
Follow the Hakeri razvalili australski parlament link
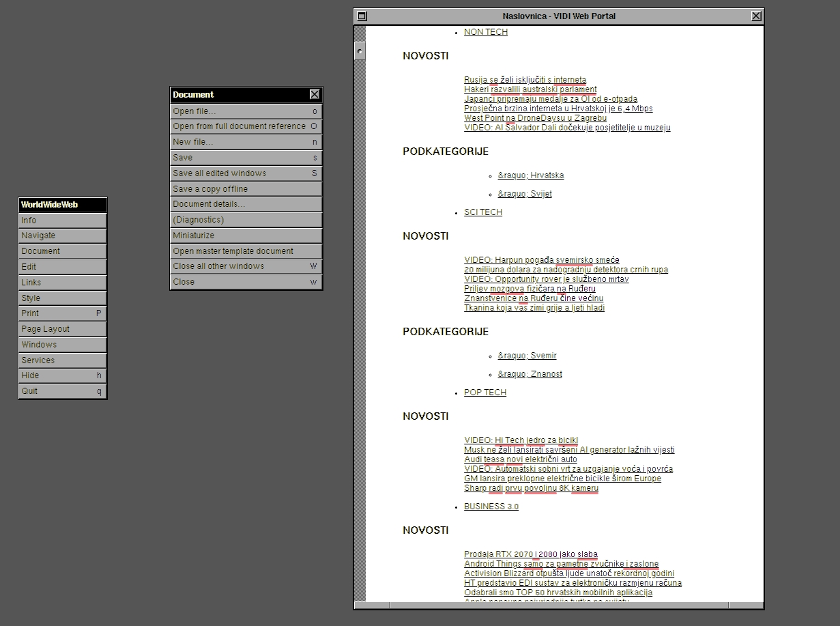pos(530,89)
